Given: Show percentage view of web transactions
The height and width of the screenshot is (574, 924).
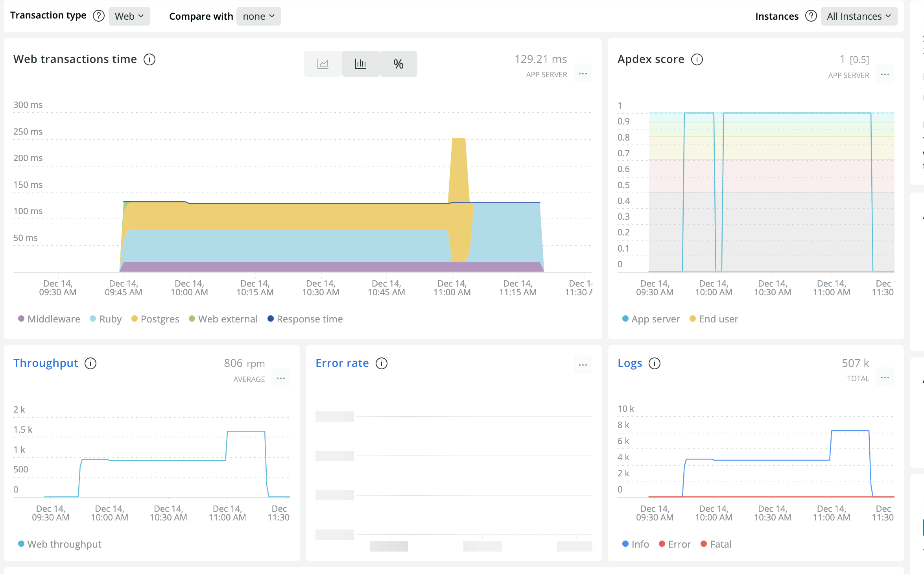Looking at the screenshot, I should (398, 64).
